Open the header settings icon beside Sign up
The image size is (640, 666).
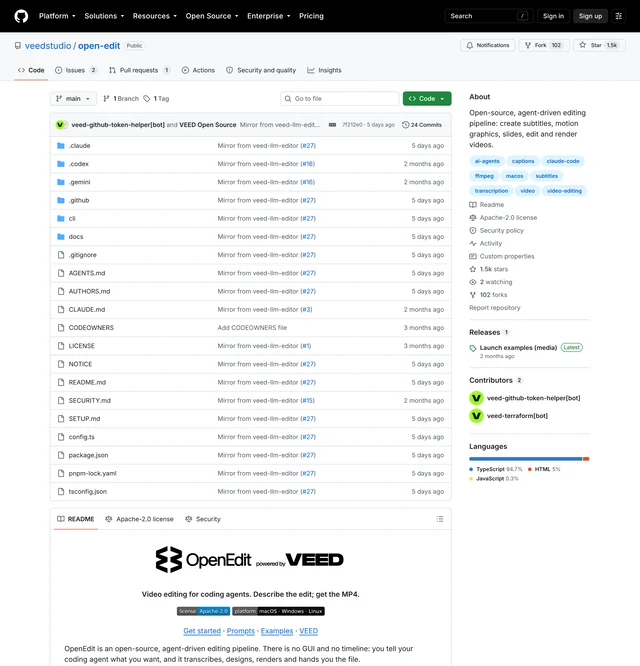(x=618, y=16)
